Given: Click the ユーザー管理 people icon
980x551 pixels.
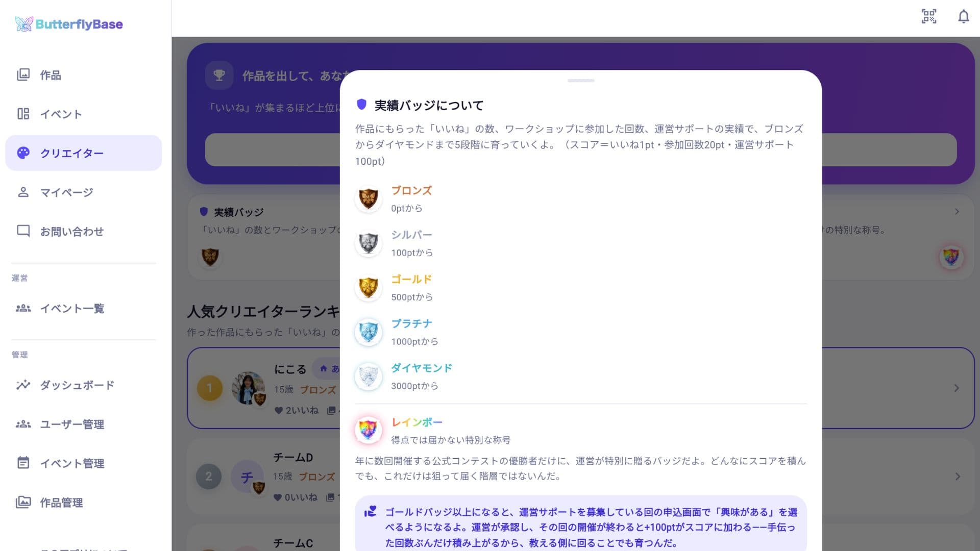Looking at the screenshot, I should pyautogui.click(x=23, y=424).
